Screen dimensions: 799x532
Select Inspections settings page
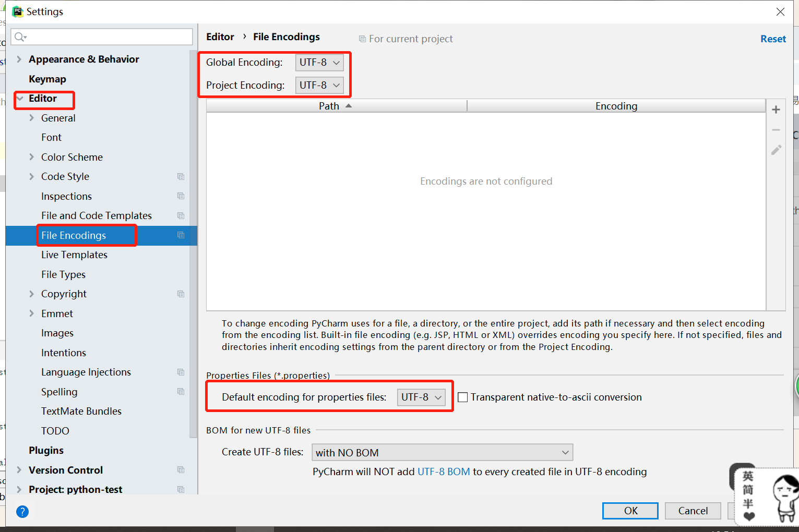[66, 197]
